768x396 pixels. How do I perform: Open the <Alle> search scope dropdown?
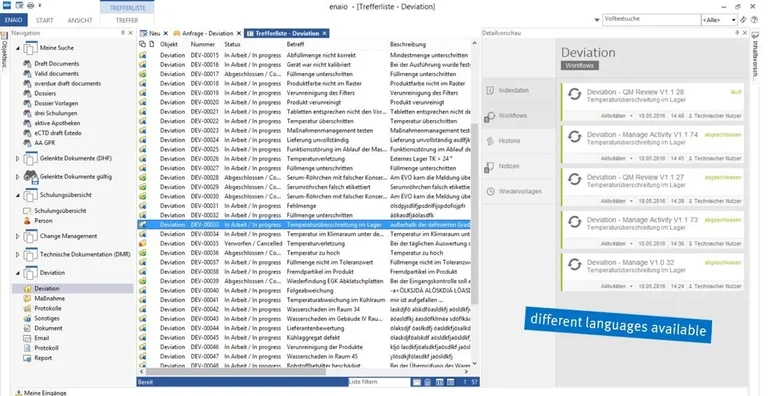[719, 20]
